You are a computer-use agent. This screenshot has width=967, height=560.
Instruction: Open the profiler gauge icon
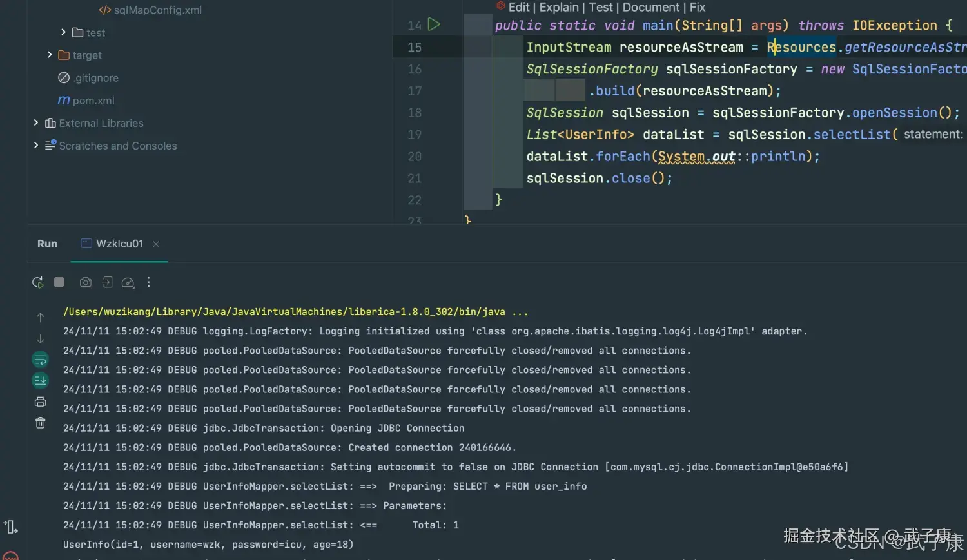pyautogui.click(x=128, y=282)
